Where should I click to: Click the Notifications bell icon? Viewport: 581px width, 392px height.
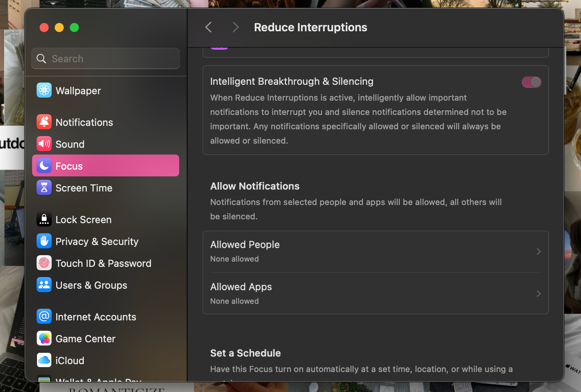click(44, 122)
